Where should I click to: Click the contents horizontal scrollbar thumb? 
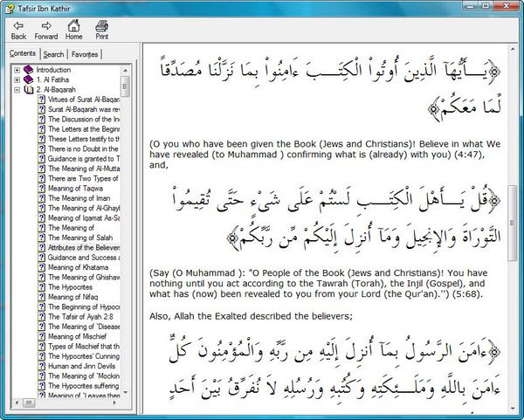pyautogui.click(x=29, y=403)
